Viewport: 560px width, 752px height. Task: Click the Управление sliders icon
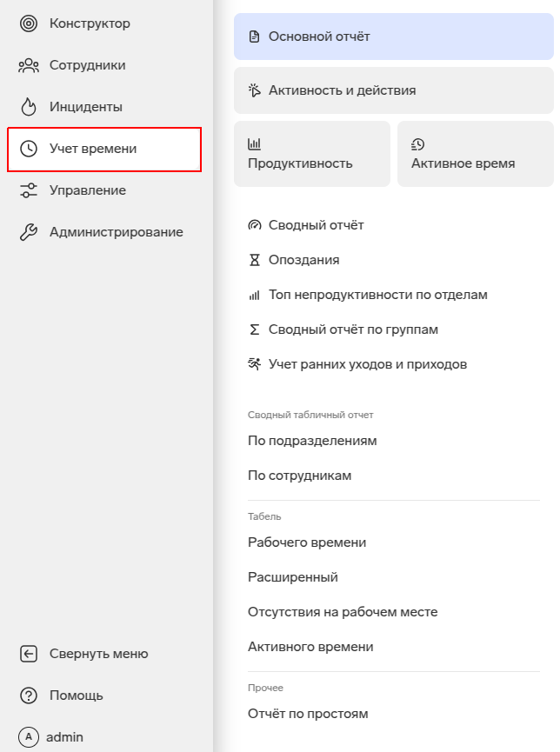pyautogui.click(x=29, y=190)
